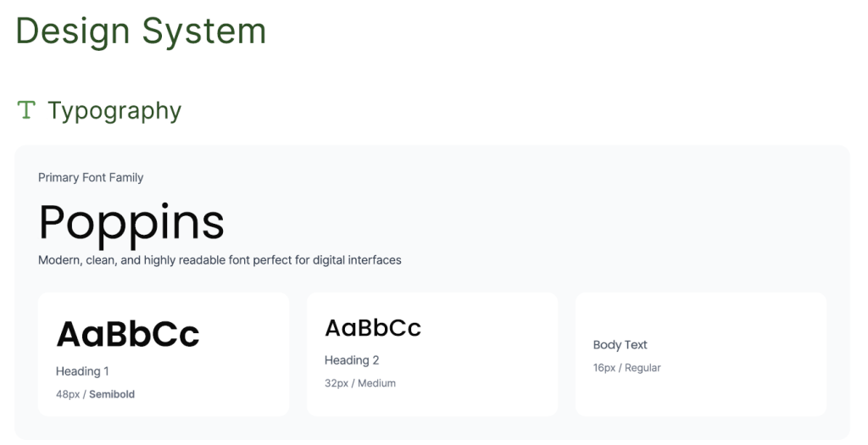Select the large Poppins font name

(x=131, y=222)
